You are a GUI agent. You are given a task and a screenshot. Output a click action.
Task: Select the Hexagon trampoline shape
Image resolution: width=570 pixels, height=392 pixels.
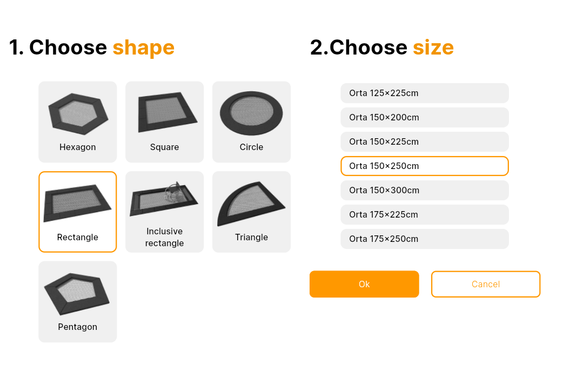pyautogui.click(x=77, y=121)
